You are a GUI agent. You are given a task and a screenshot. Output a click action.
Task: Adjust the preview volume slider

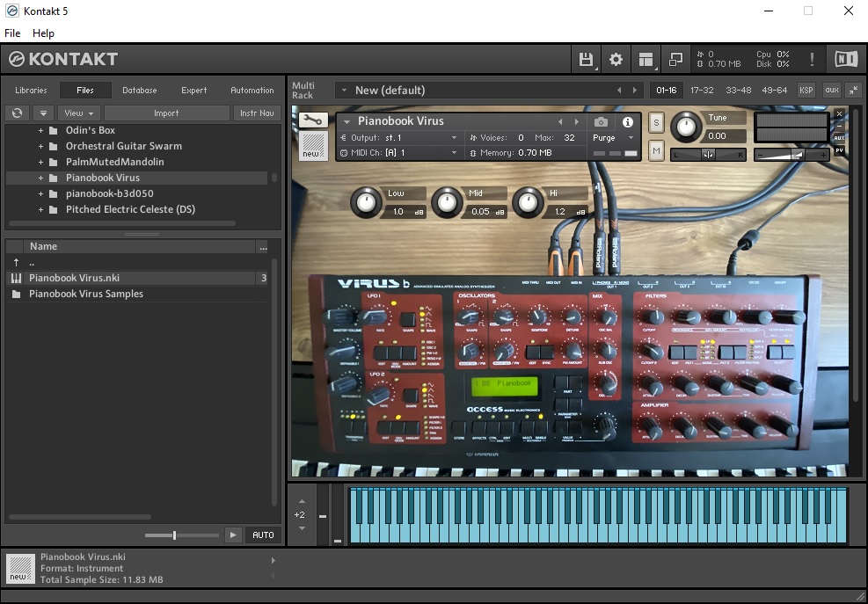[181, 535]
